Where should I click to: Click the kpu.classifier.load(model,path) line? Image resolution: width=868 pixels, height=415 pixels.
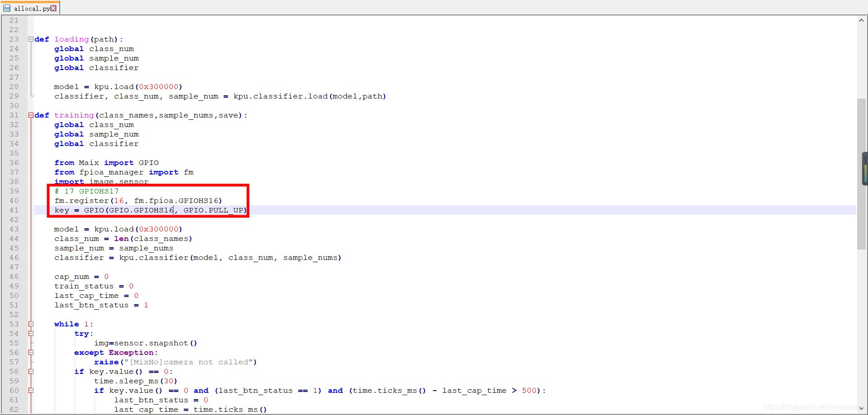click(x=220, y=96)
